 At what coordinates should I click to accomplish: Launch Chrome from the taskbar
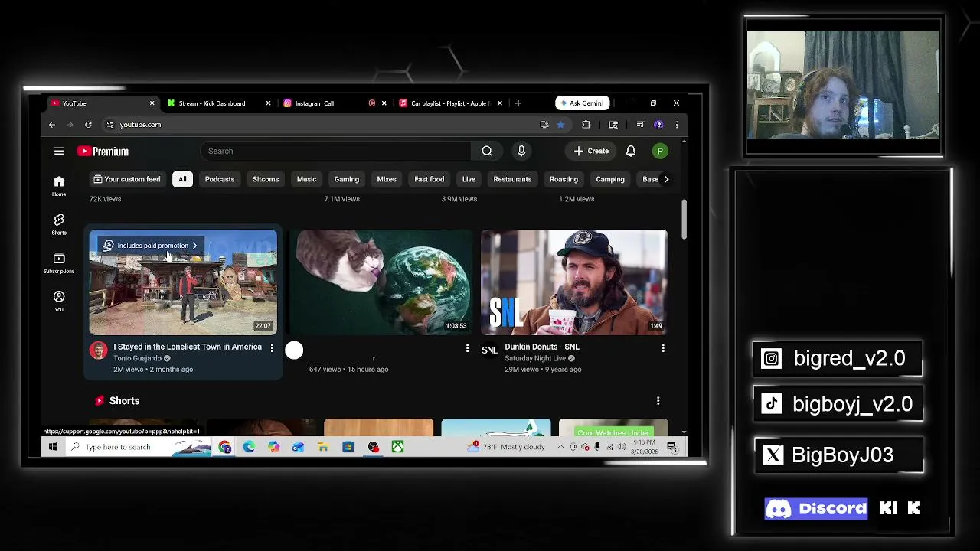tap(224, 447)
